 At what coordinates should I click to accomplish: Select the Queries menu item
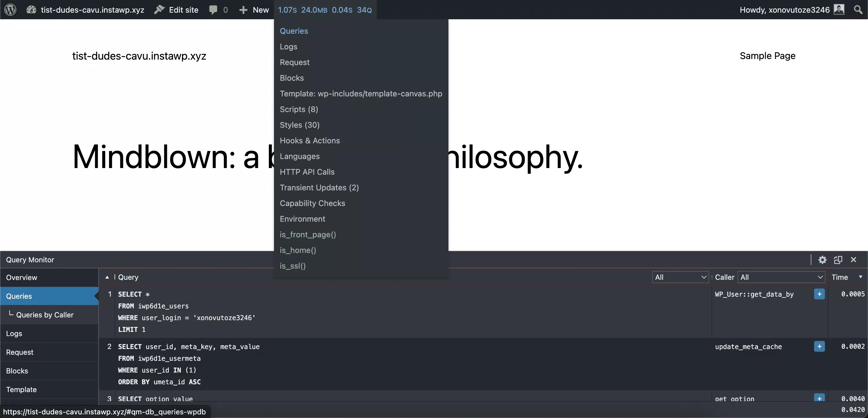[293, 30]
